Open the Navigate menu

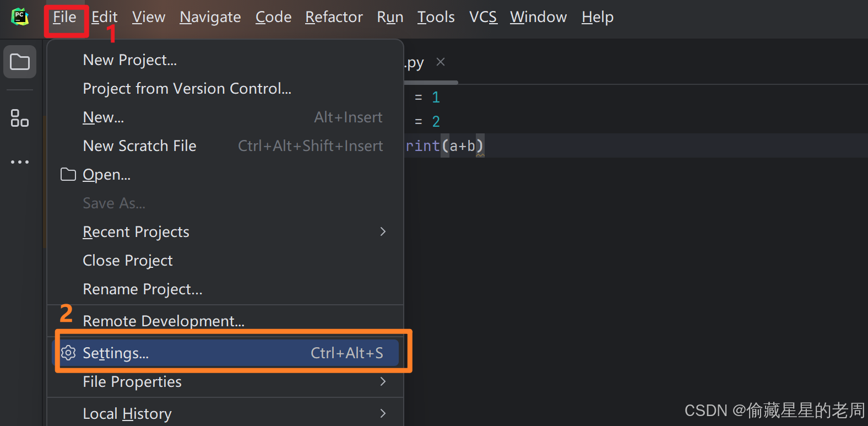210,17
